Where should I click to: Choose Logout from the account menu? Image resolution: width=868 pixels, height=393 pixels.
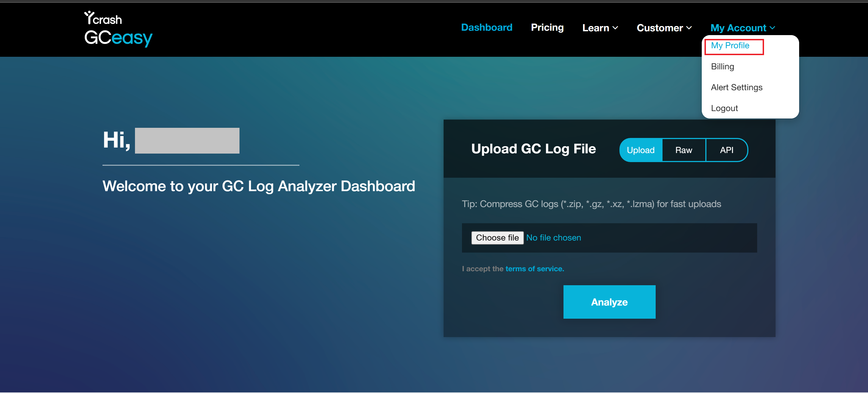coord(724,108)
